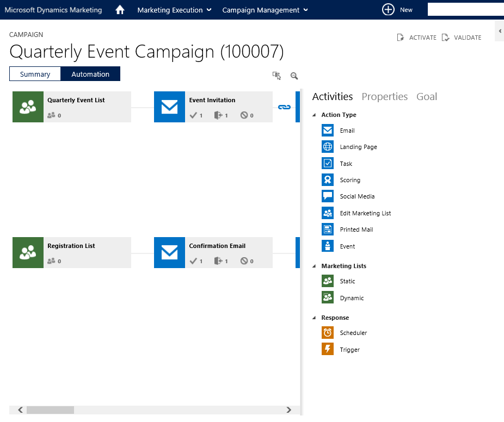The image size is (504, 422).
Task: Click the zoom out magnifier icon
Action: point(294,76)
